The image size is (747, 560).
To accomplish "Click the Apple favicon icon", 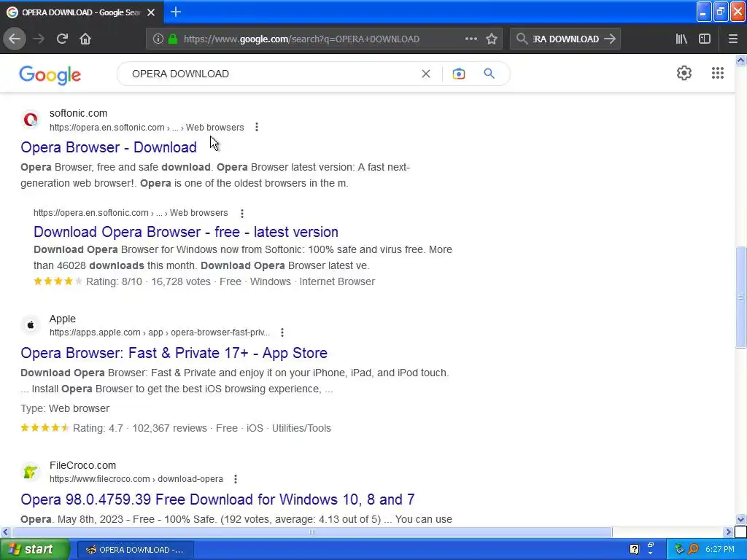I will coord(31,324).
